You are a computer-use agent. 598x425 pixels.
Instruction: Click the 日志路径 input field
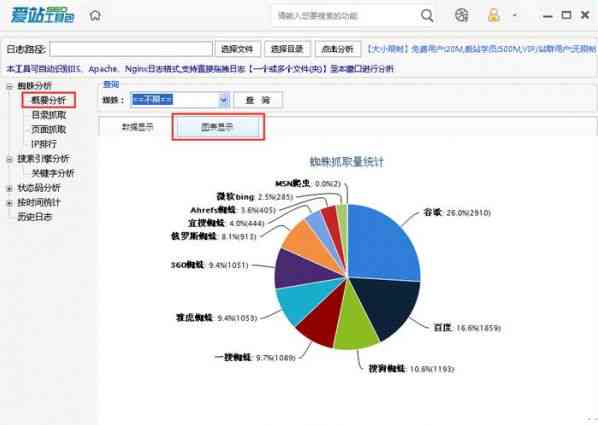(x=131, y=49)
